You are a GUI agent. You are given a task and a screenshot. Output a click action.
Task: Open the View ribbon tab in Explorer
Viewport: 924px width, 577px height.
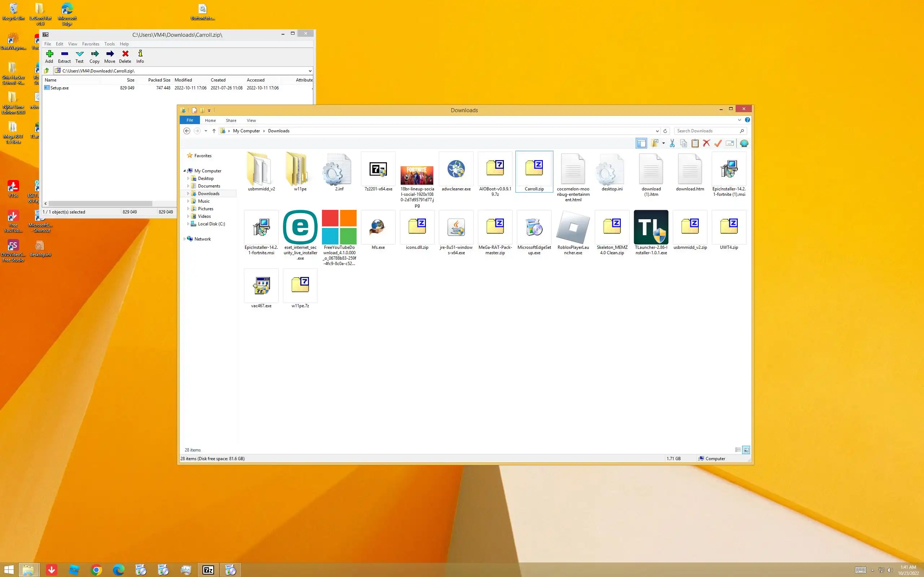pos(251,120)
